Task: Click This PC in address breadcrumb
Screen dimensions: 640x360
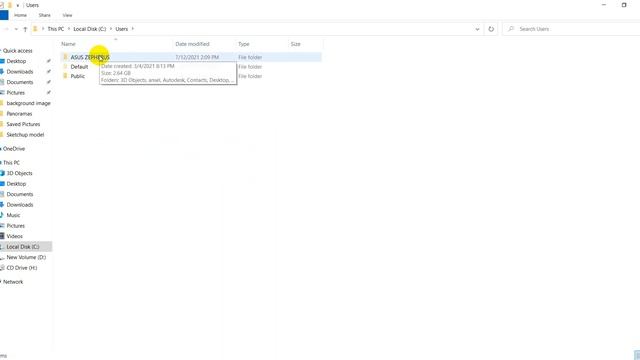Action: 56,29
